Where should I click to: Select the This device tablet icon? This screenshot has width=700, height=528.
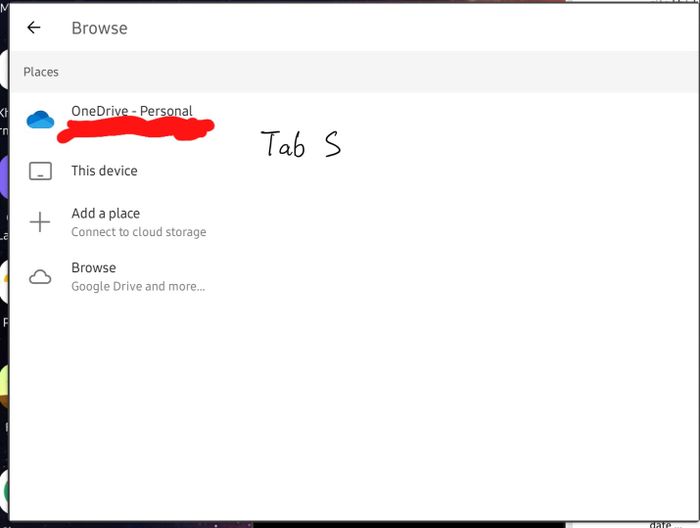click(x=40, y=171)
